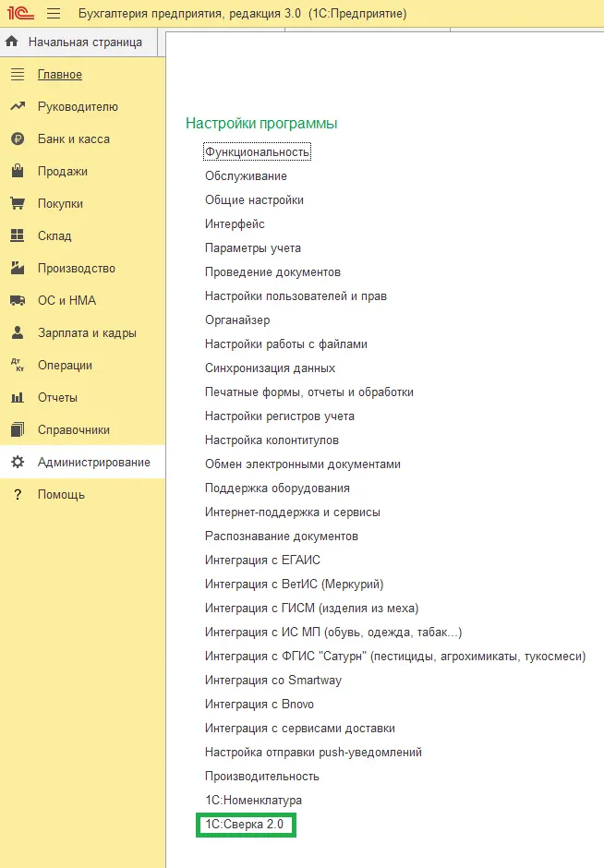
Task: Click the Покупки shopping cart icon
Action: [x=18, y=203]
